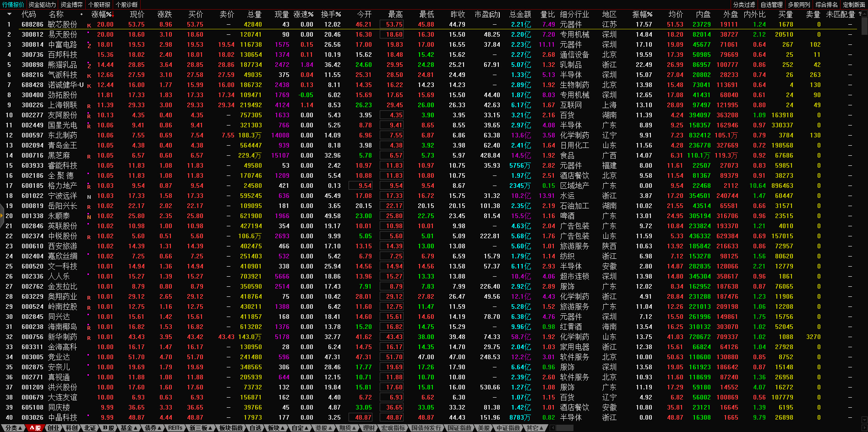Click the help question mark after 未匹配量
Viewport: 868px width, 432px height.
click(860, 14)
